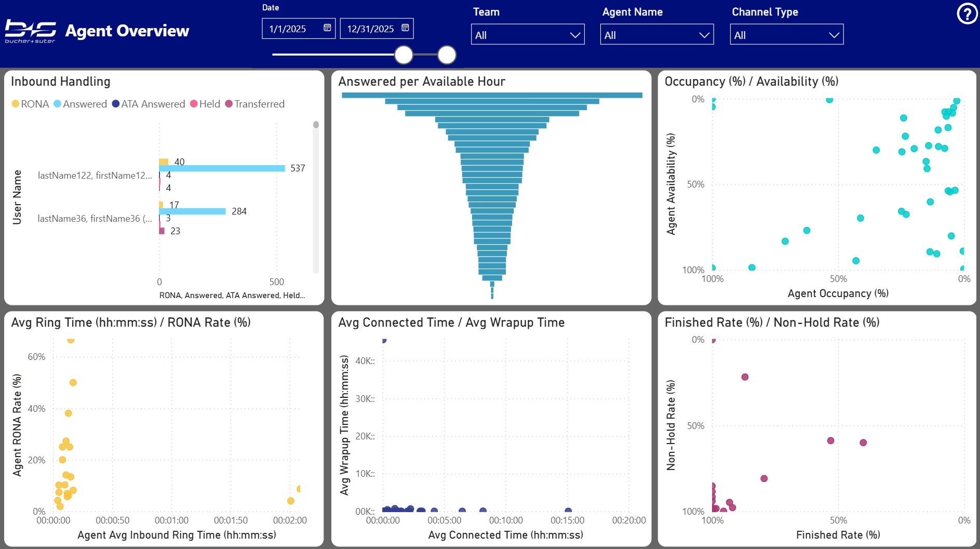
Task: Click the right date slider handle
Action: tap(447, 55)
